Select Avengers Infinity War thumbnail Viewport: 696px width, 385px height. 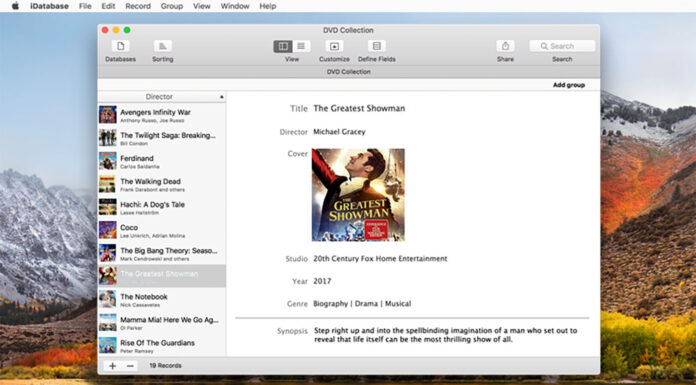tap(107, 115)
